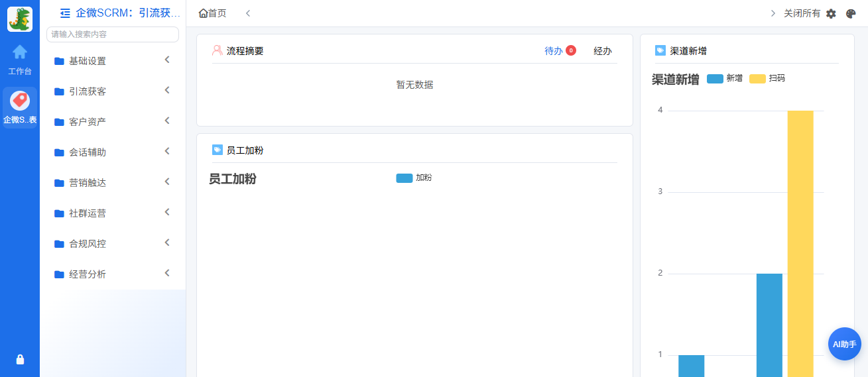Click the lock icon in the left rail
The width and height of the screenshot is (868, 377).
pos(20,360)
